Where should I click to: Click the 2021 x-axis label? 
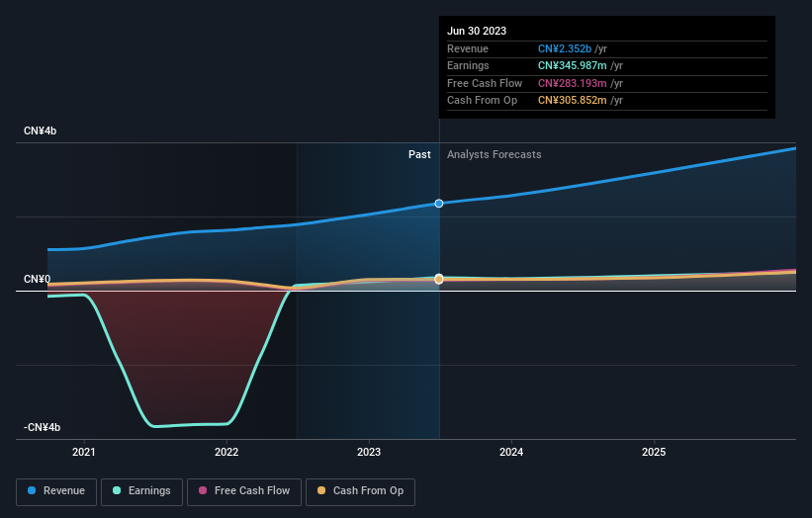click(x=84, y=452)
